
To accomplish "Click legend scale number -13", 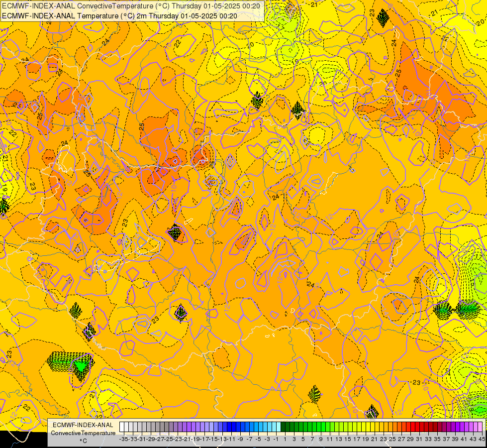I will point(222,439).
